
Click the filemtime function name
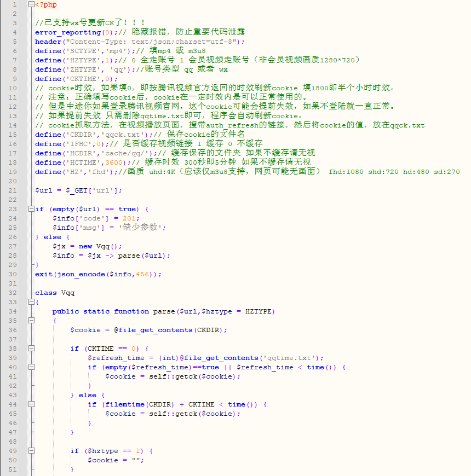coord(124,405)
